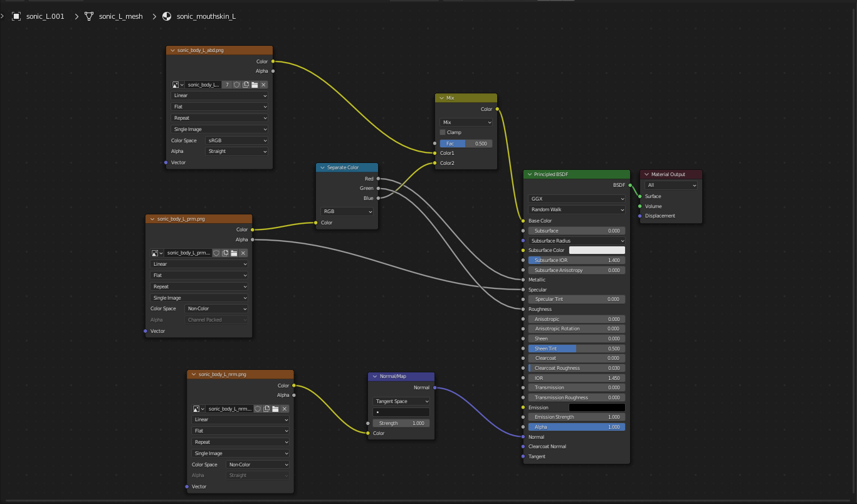Open image folder icon in abd.png node
Image resolution: width=857 pixels, height=504 pixels.
click(x=255, y=85)
